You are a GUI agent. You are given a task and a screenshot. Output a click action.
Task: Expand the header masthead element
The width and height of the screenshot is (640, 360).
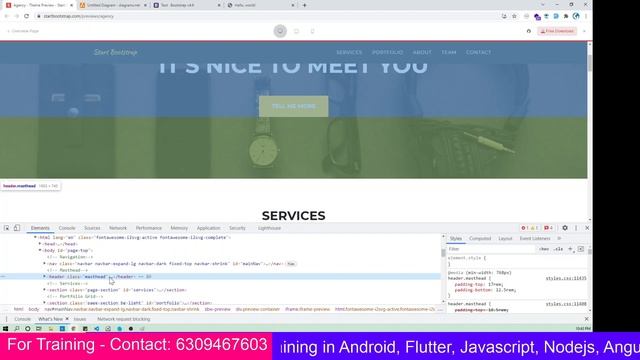click(44, 276)
